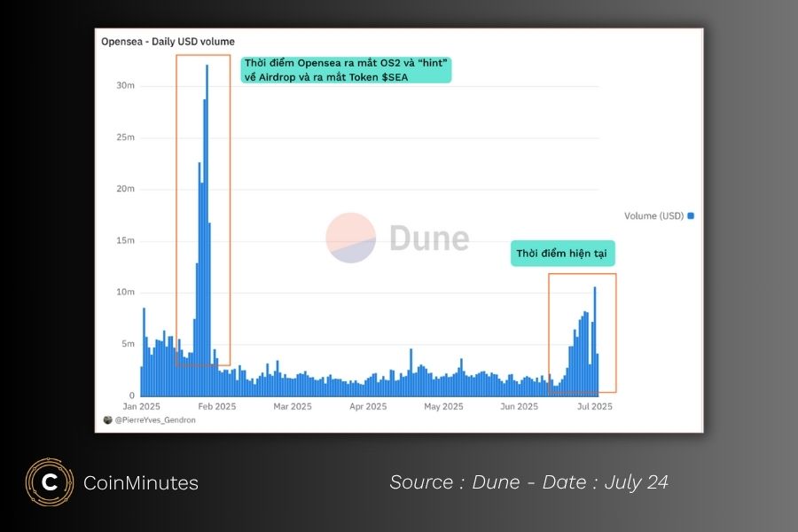Screen dimensions: 798x532
Task: Click the 'Thời điểm hiện tại' label
Action: click(x=562, y=254)
